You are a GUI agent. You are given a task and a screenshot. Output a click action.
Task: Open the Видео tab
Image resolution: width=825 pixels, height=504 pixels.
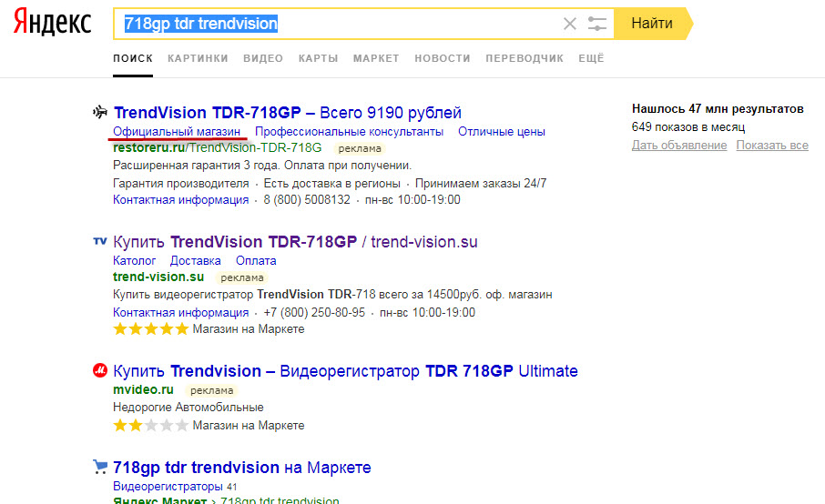(x=263, y=58)
